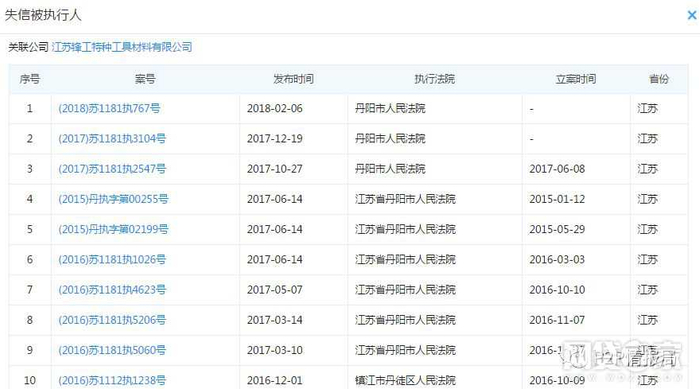Image resolution: width=700 pixels, height=389 pixels.
Task: Open case (2015)丹执字第02199号
Action: click(x=113, y=229)
